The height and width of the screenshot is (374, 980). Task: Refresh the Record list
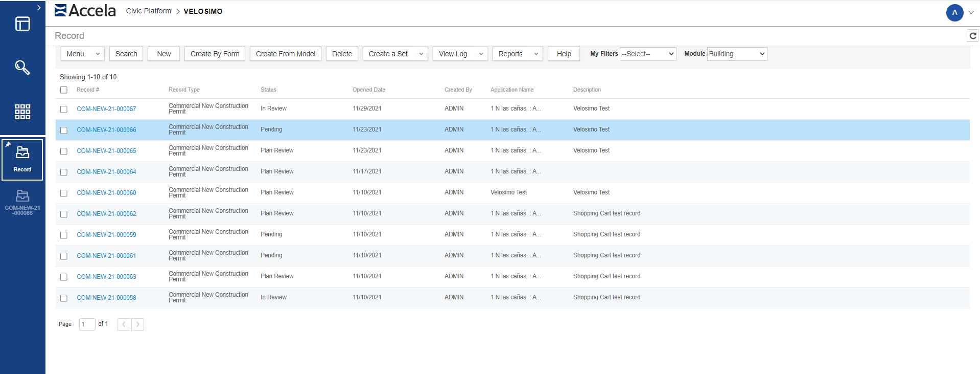(973, 35)
